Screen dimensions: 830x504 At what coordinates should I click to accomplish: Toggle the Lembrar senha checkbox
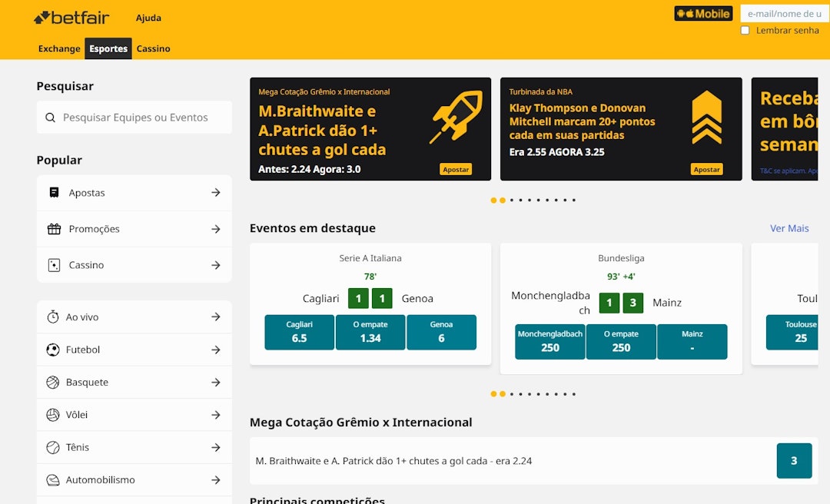click(x=745, y=30)
